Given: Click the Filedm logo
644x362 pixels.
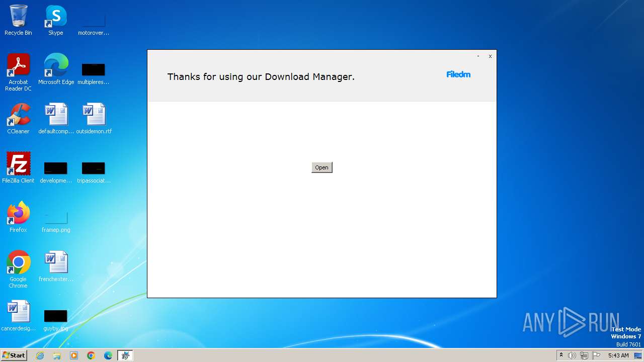Looking at the screenshot, I should pyautogui.click(x=458, y=74).
